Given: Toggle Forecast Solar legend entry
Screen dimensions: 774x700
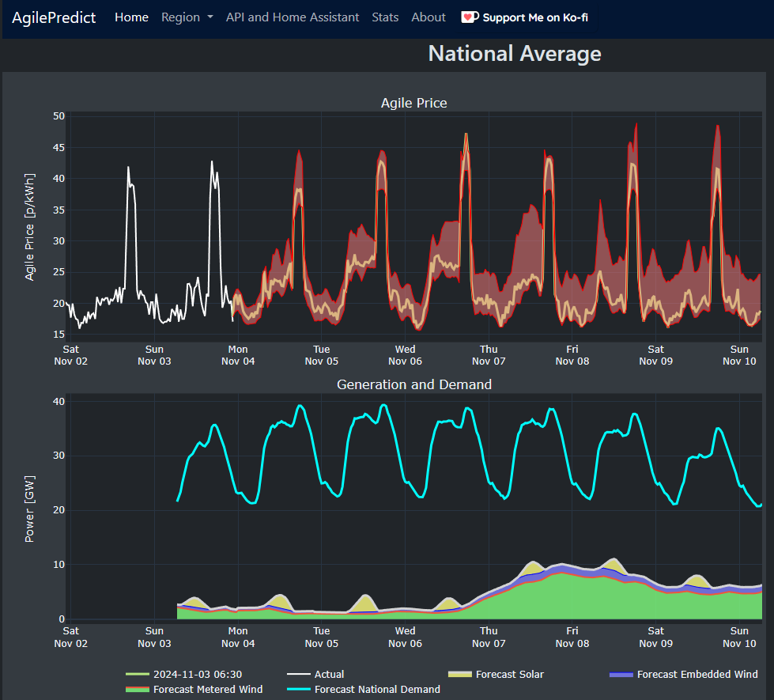Looking at the screenshot, I should tap(496, 675).
